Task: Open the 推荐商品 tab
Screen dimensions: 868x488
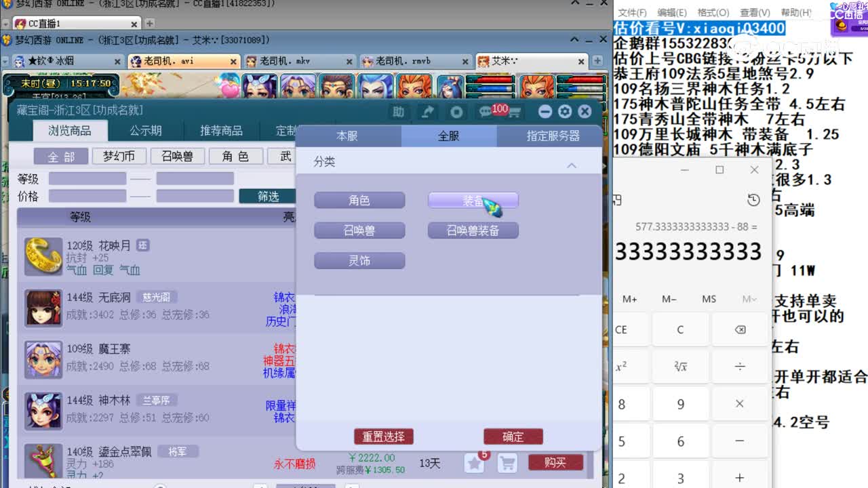Action: [x=221, y=131]
